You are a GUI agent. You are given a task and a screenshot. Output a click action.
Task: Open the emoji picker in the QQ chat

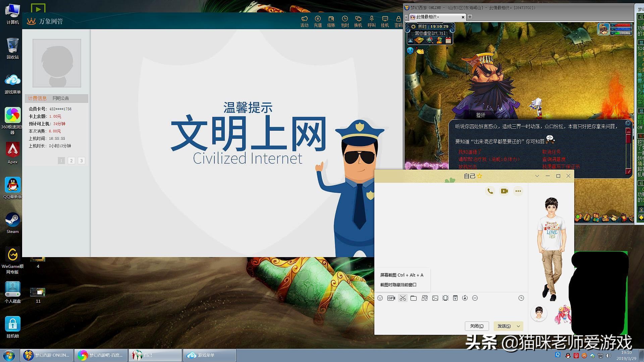coord(380,298)
